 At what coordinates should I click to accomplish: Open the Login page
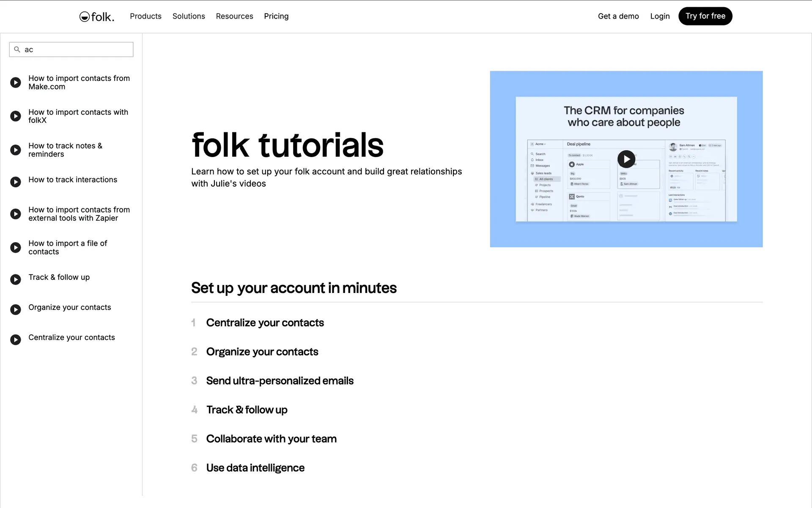click(660, 16)
